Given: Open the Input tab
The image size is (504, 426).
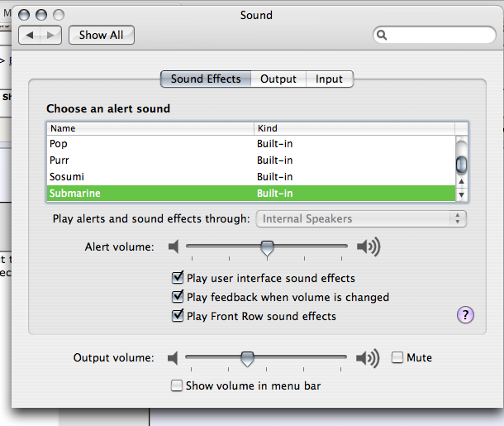Looking at the screenshot, I should [329, 79].
